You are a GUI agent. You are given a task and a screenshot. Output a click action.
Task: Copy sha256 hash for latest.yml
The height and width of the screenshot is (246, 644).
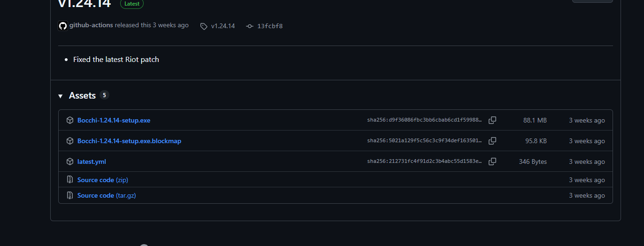[492, 161]
